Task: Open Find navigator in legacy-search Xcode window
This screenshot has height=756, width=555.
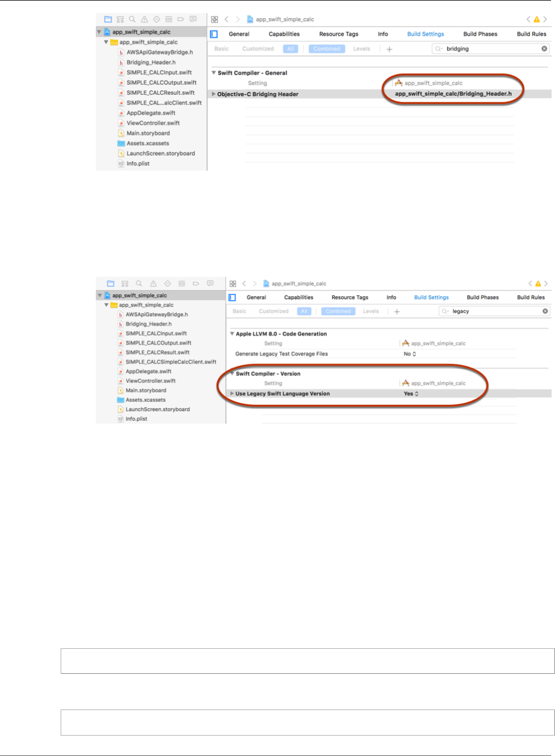Action: click(x=139, y=284)
